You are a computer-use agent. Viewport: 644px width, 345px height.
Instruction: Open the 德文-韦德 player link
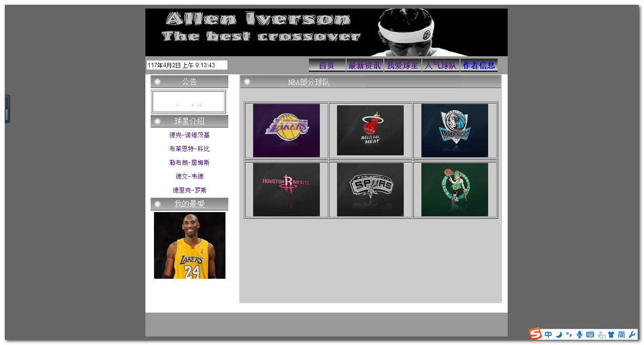[x=189, y=176]
